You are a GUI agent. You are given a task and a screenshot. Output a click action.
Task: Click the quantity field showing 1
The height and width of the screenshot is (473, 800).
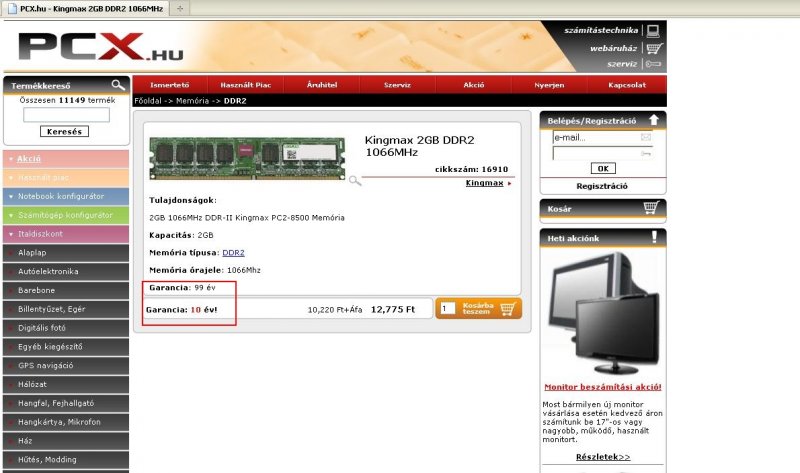[x=447, y=309]
